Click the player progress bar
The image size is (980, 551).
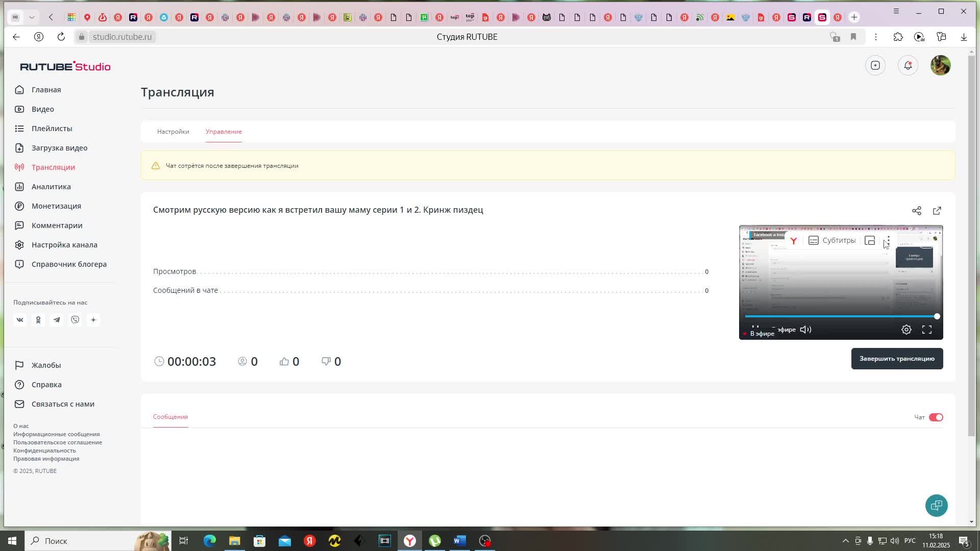click(x=841, y=316)
